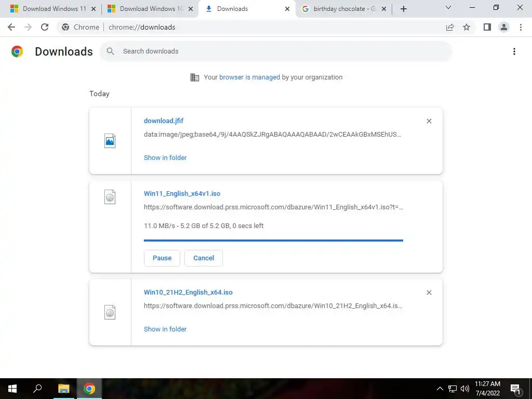Click the managed organization building icon
The height and width of the screenshot is (399, 532).
click(x=195, y=77)
